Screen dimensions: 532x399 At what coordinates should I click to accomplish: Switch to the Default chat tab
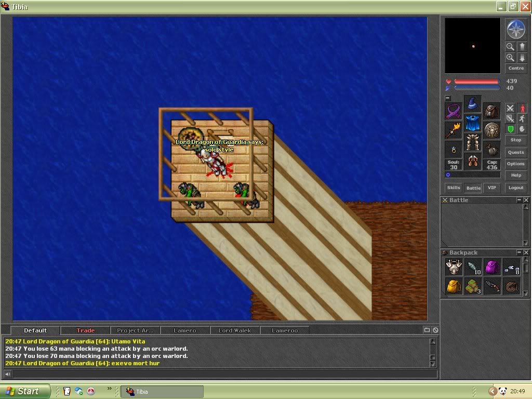(x=35, y=330)
